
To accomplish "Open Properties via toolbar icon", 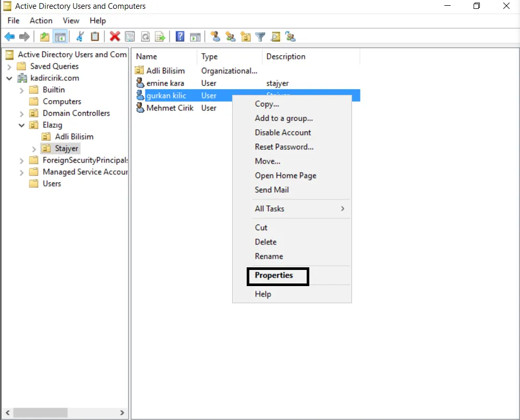I will click(x=130, y=36).
